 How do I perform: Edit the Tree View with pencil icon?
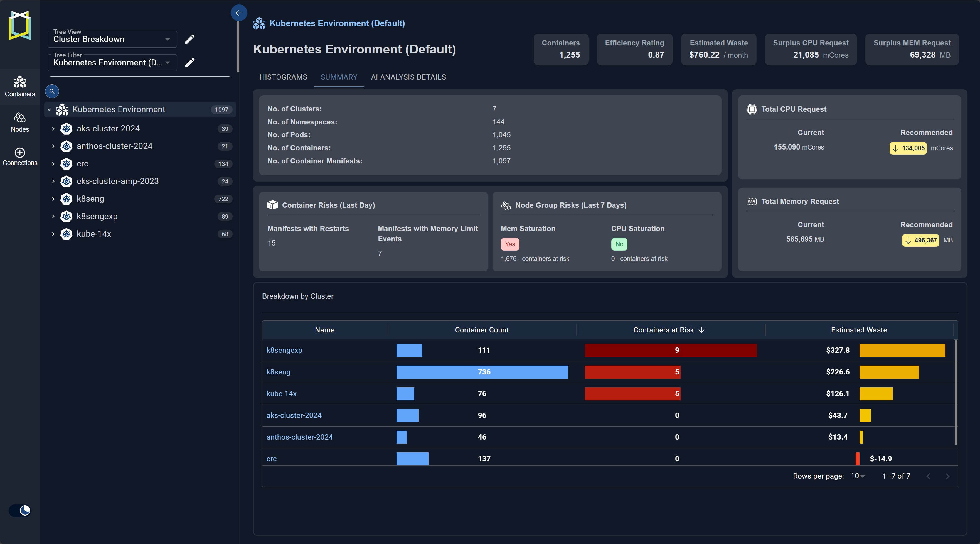pos(190,39)
